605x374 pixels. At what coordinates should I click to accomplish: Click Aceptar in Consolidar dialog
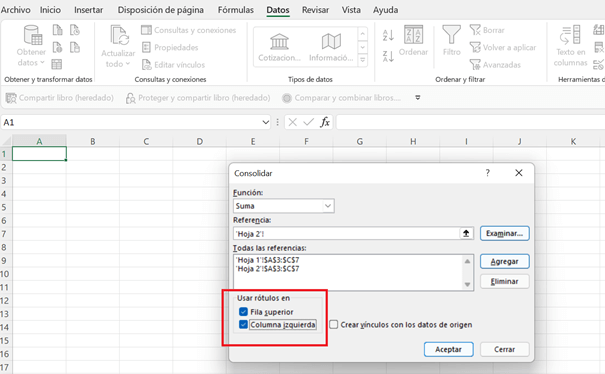pyautogui.click(x=448, y=349)
